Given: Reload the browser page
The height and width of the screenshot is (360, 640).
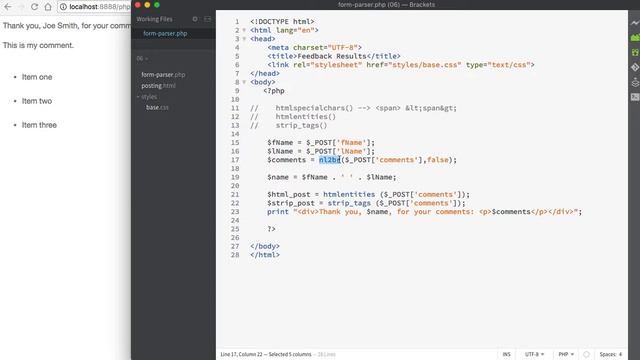Looking at the screenshot, I should click(x=34, y=7).
